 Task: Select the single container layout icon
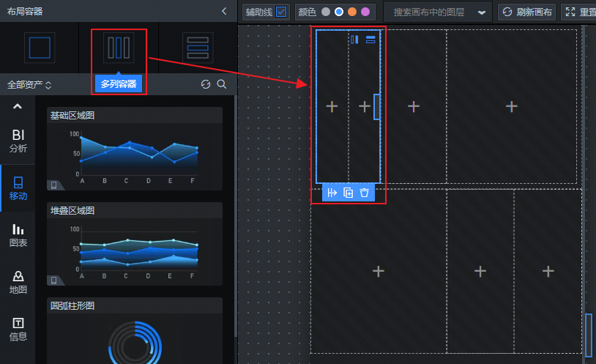40,48
